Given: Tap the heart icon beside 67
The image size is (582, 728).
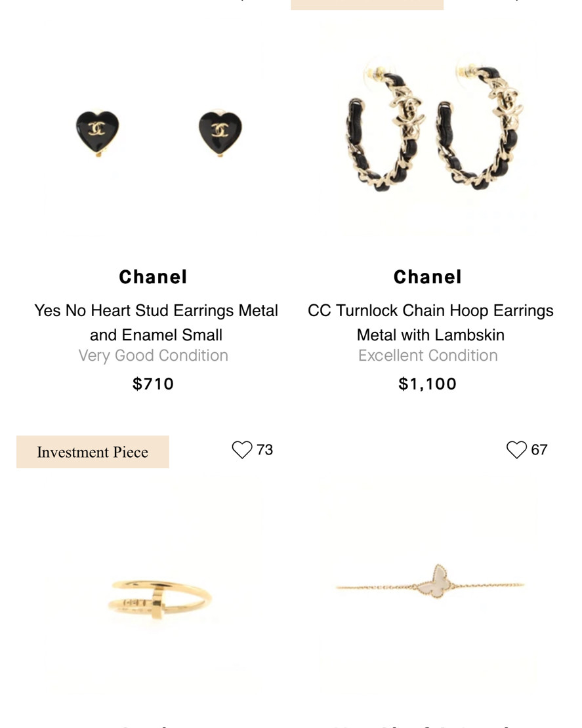Looking at the screenshot, I should (x=516, y=450).
